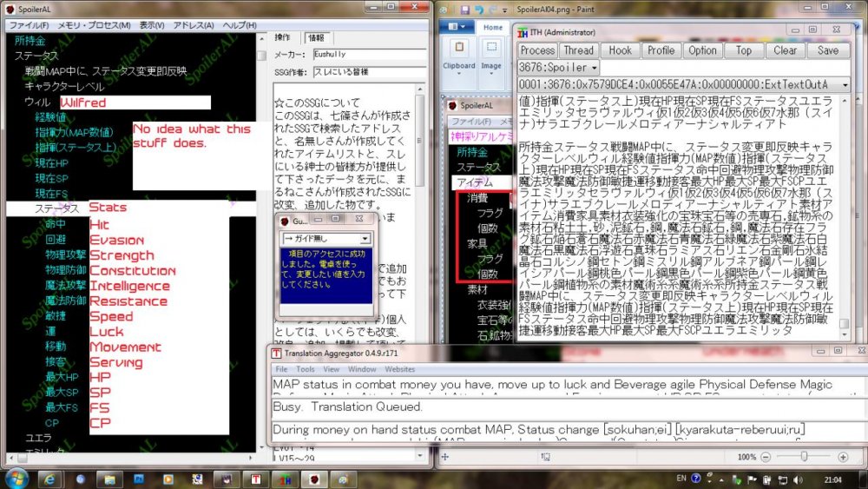Select the Home tab in Paint ribbon

[x=492, y=28]
